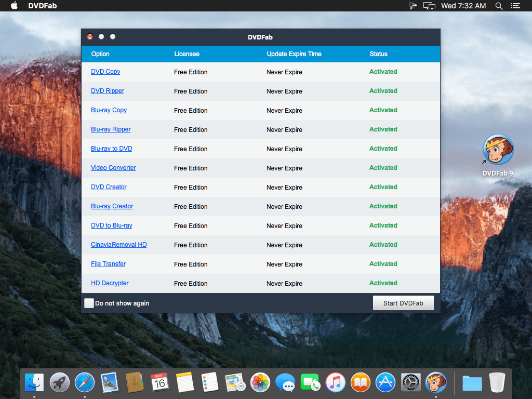Click Free Edition in File Transfer row

pos(191,264)
